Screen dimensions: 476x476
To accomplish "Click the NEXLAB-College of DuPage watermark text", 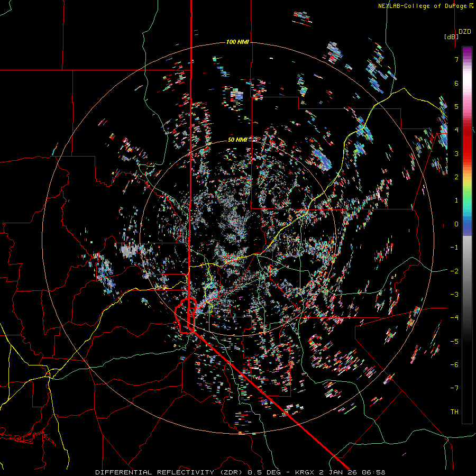I will [425, 6].
